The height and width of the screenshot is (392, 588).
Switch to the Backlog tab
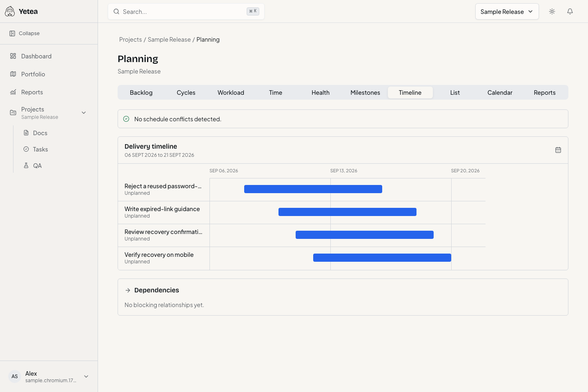[141, 93]
